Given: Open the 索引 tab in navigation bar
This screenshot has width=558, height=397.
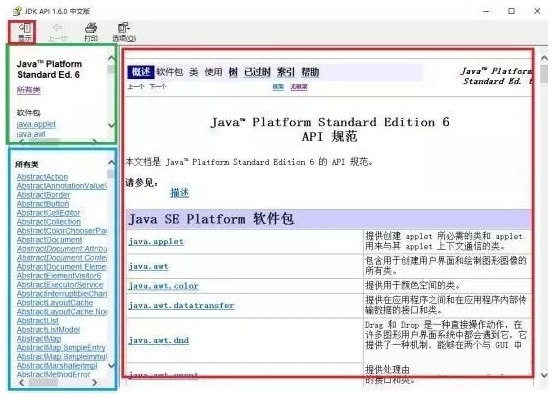Looking at the screenshot, I should click(x=286, y=72).
